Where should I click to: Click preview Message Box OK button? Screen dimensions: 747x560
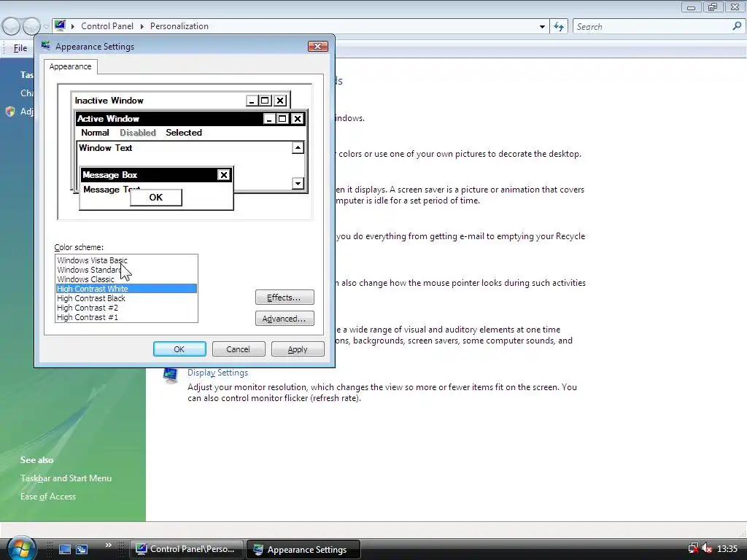pos(156,197)
